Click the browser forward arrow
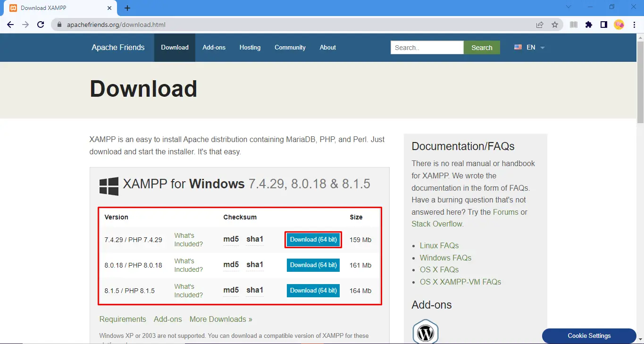 pos(25,25)
